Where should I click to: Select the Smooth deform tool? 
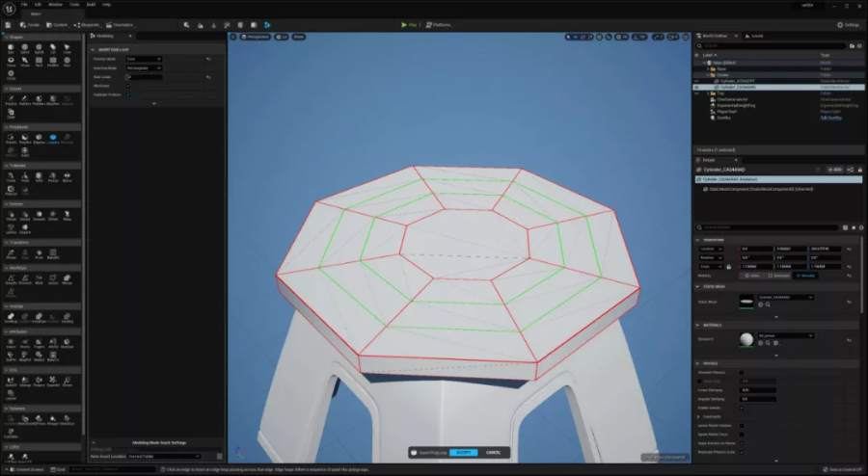point(39,215)
